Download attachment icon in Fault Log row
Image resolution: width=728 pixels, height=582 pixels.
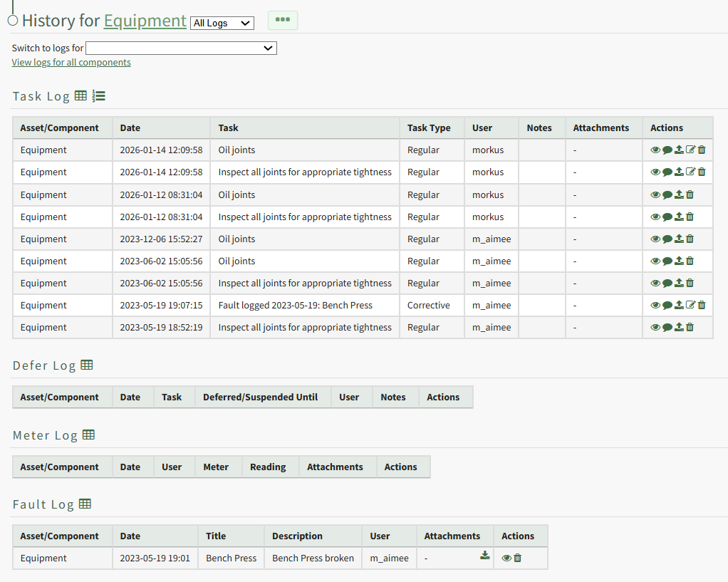485,556
